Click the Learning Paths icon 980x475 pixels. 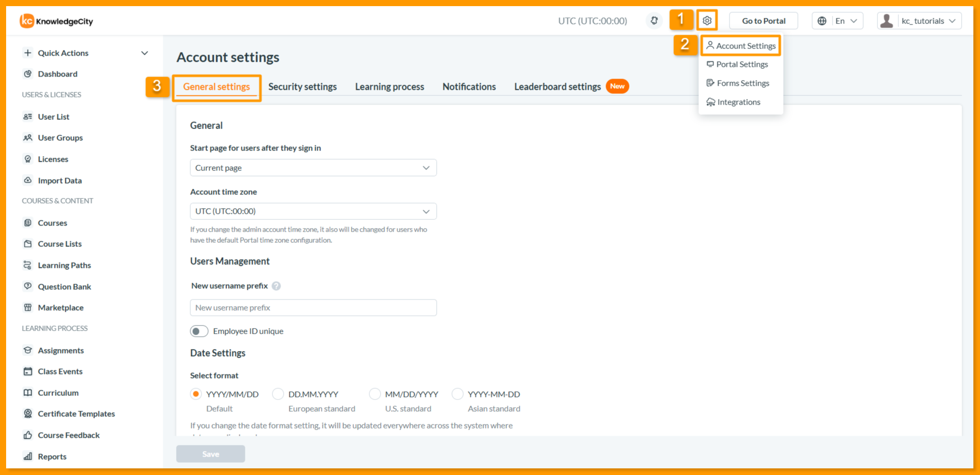coord(28,265)
